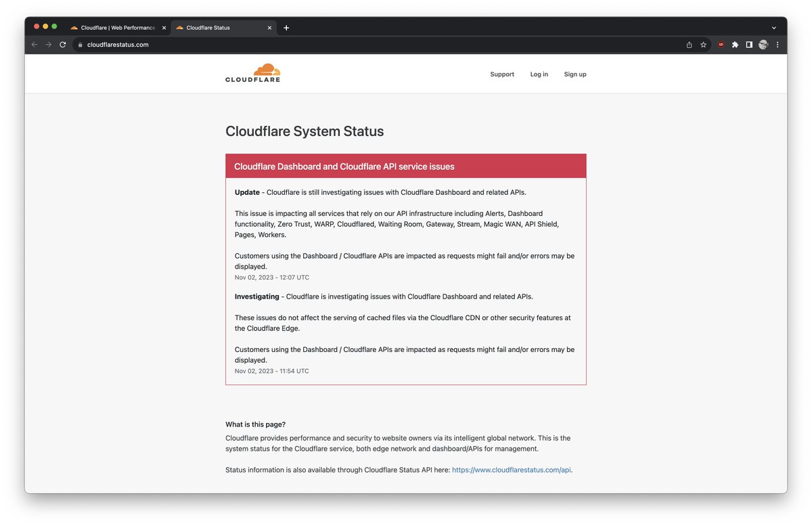Image resolution: width=812 pixels, height=526 pixels.
Task: Click the browser forward arrow
Action: (49, 45)
